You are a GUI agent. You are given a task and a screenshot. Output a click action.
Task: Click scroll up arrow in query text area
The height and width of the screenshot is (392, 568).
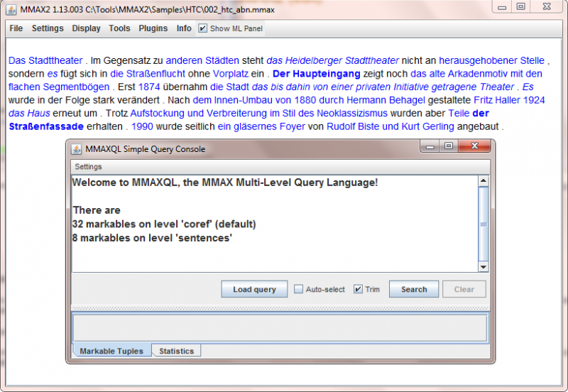coord(484,181)
